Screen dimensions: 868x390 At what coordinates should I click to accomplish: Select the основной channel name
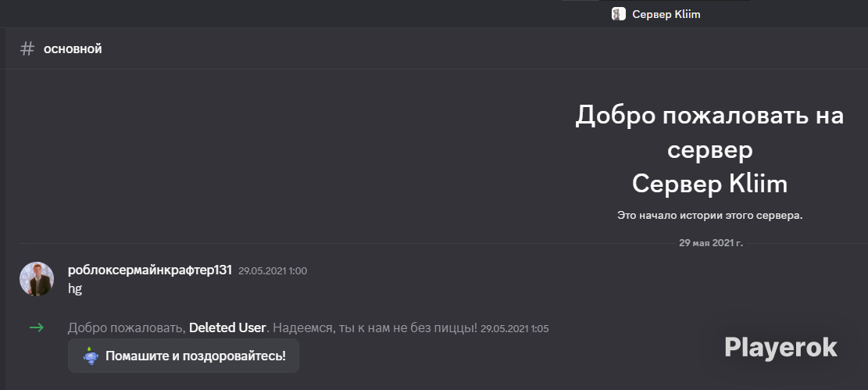point(73,48)
